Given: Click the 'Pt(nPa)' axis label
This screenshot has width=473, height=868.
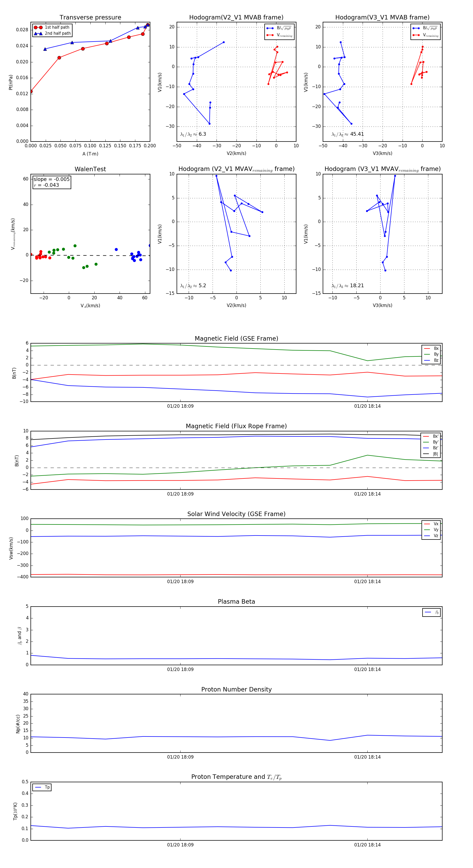Looking at the screenshot, I should (x=11, y=82).
